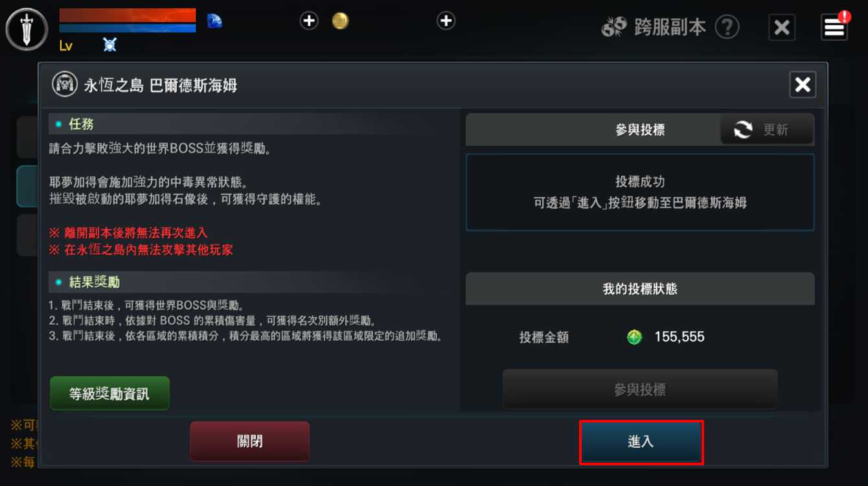Click the red HP bar at top
Screen dimensions: 868x486
click(x=128, y=16)
